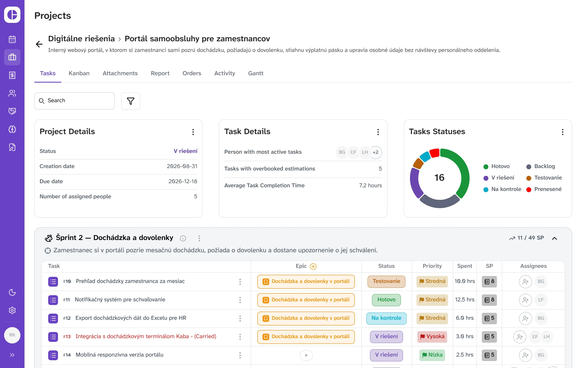Open row menu for task #11
The image size is (588, 368).
[240, 300]
